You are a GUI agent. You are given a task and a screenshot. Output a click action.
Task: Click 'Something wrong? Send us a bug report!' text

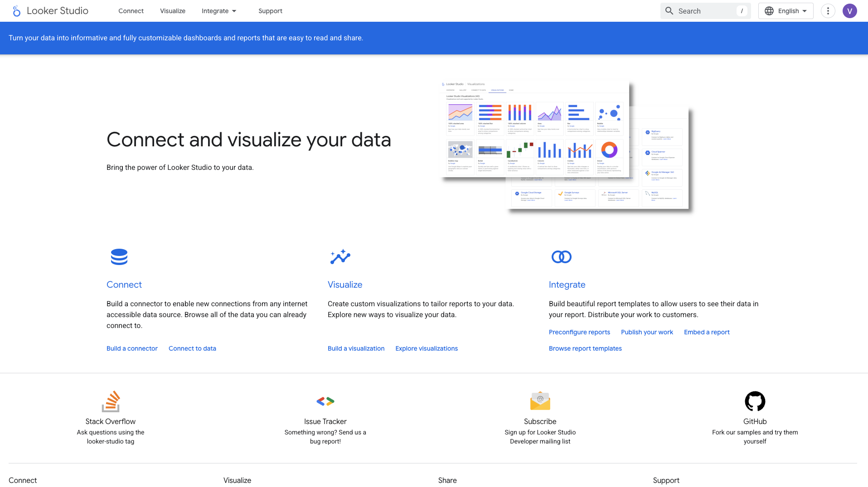tap(325, 437)
